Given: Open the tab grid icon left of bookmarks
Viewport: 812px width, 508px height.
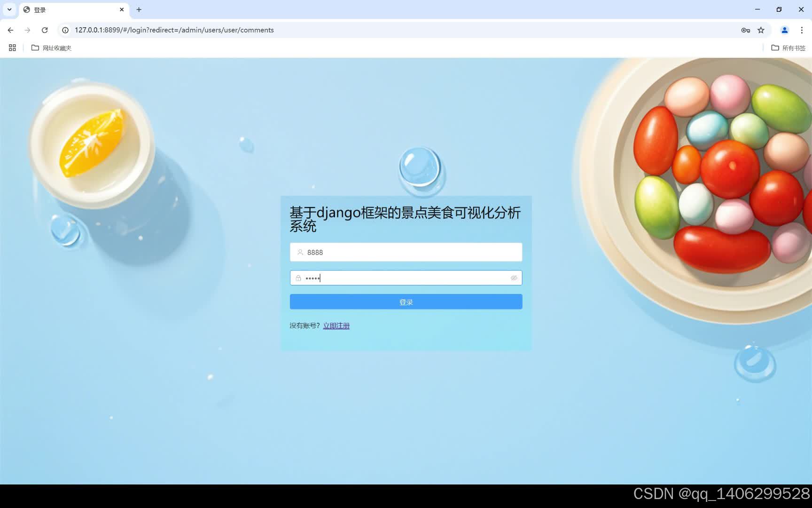Looking at the screenshot, I should point(12,48).
